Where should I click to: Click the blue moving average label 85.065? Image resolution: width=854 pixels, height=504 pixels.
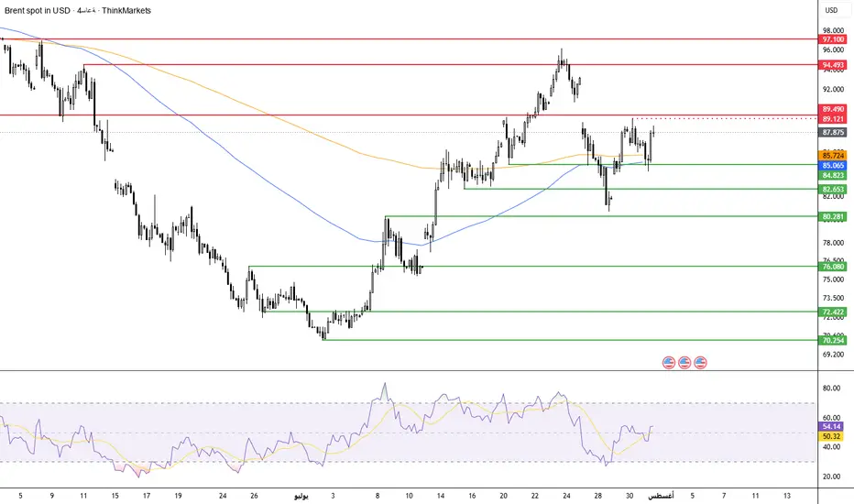pos(833,166)
